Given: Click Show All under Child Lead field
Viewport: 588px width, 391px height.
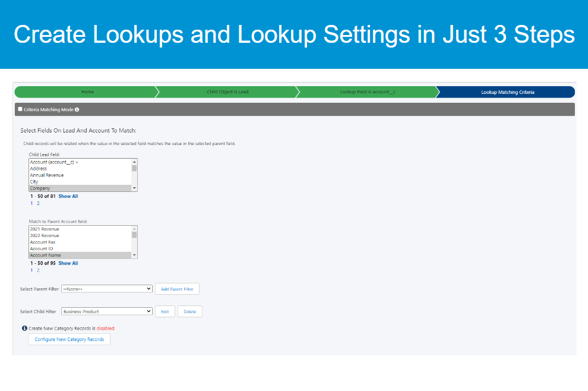Looking at the screenshot, I should 68,196.
